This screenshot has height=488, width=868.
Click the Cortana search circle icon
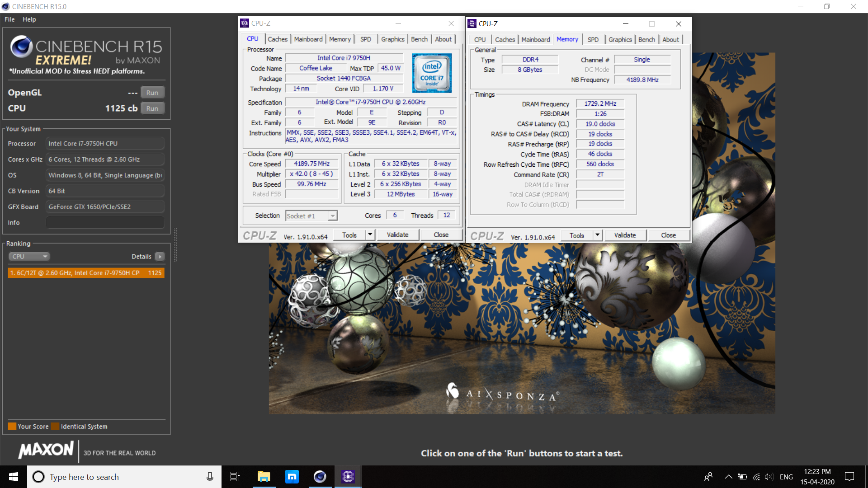tap(38, 477)
